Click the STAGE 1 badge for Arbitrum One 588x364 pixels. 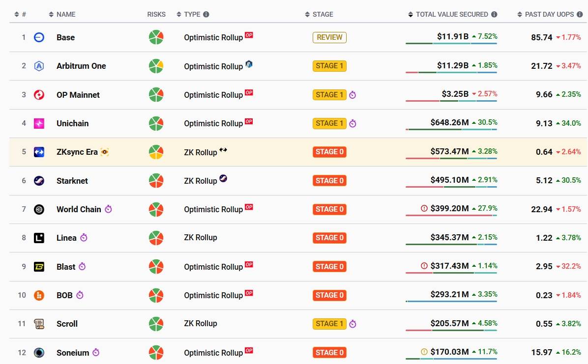(x=329, y=66)
